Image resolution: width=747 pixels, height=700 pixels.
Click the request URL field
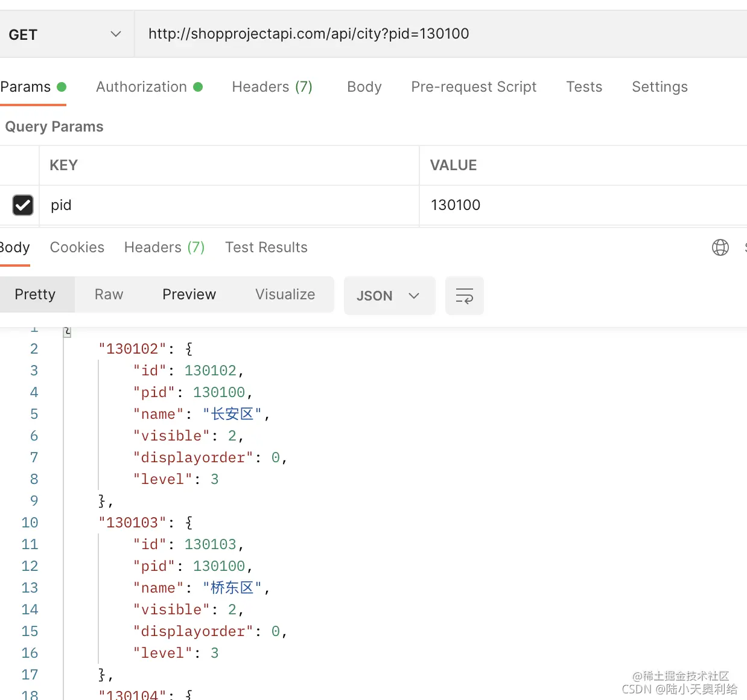[440, 34]
